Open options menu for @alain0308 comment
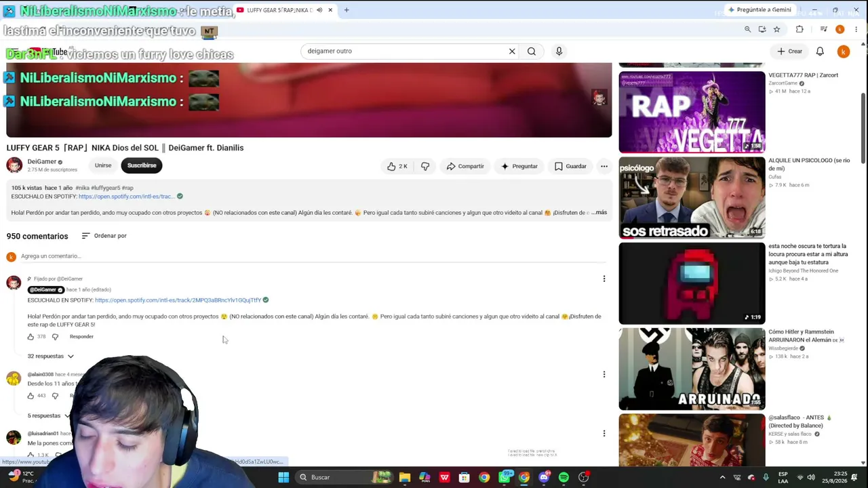Viewport: 868px width, 488px height. pos(604,374)
